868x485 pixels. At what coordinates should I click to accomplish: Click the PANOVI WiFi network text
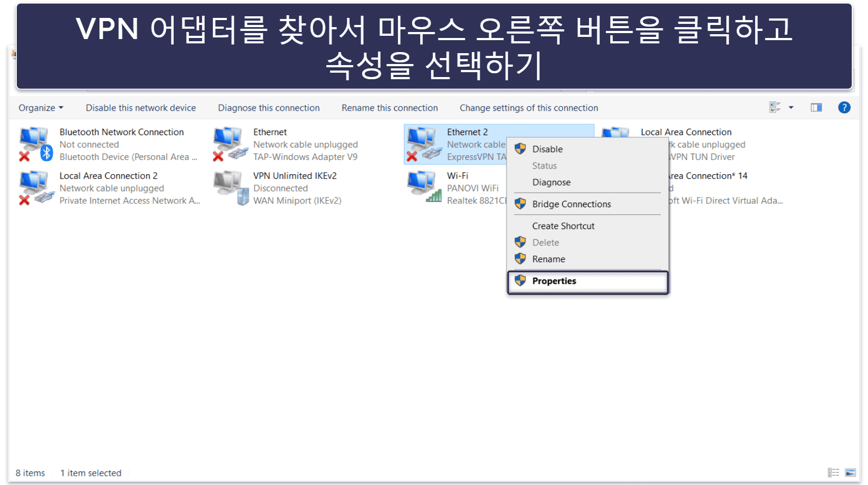tap(473, 188)
